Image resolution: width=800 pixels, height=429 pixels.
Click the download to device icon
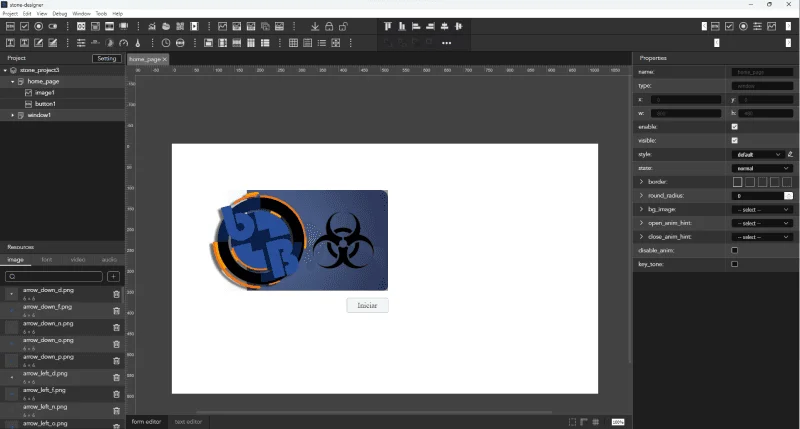315,27
